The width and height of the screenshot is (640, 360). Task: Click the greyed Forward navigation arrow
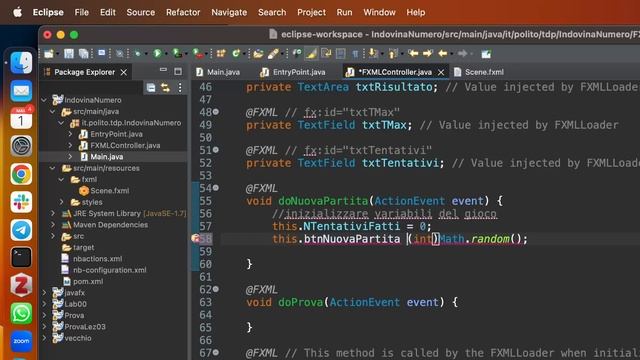click(x=461, y=53)
